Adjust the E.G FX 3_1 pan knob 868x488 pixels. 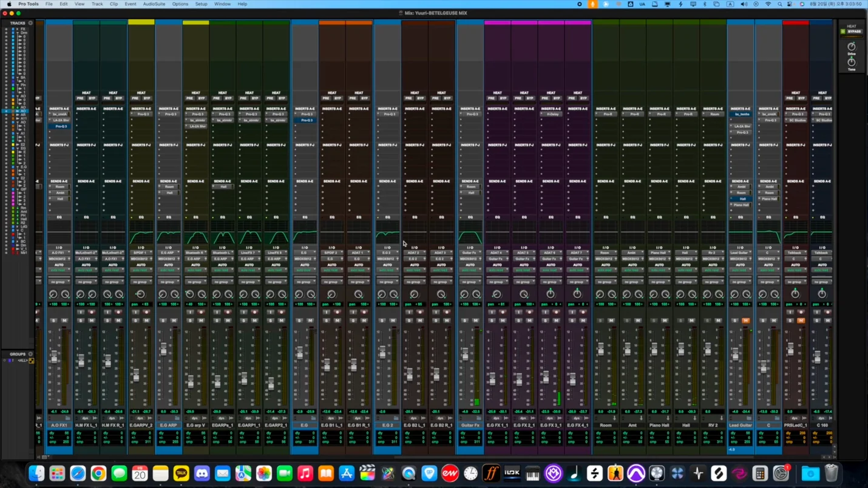click(x=551, y=294)
